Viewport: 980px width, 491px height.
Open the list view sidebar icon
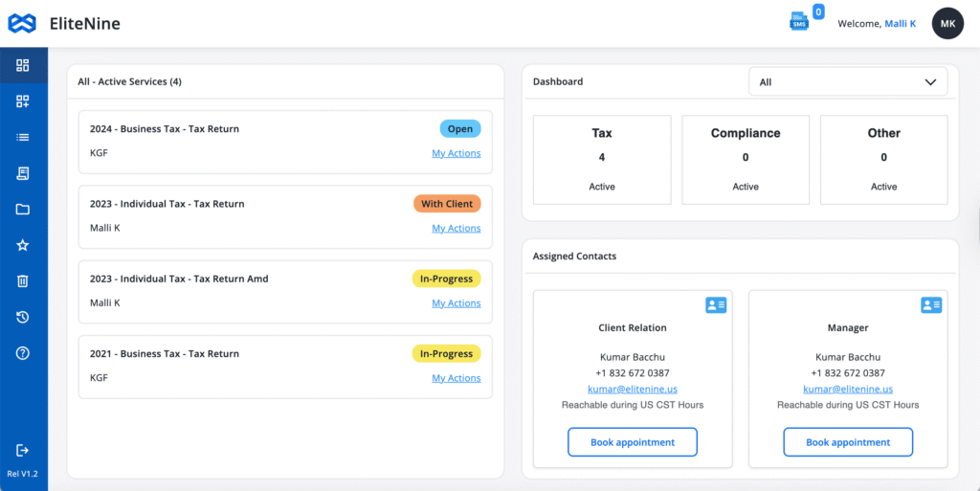pos(23,137)
